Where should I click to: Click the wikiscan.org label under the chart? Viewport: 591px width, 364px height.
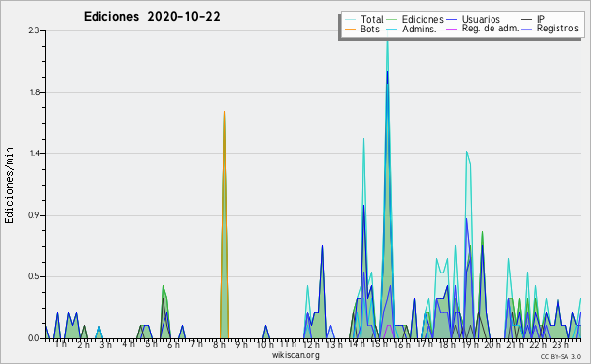295,355
